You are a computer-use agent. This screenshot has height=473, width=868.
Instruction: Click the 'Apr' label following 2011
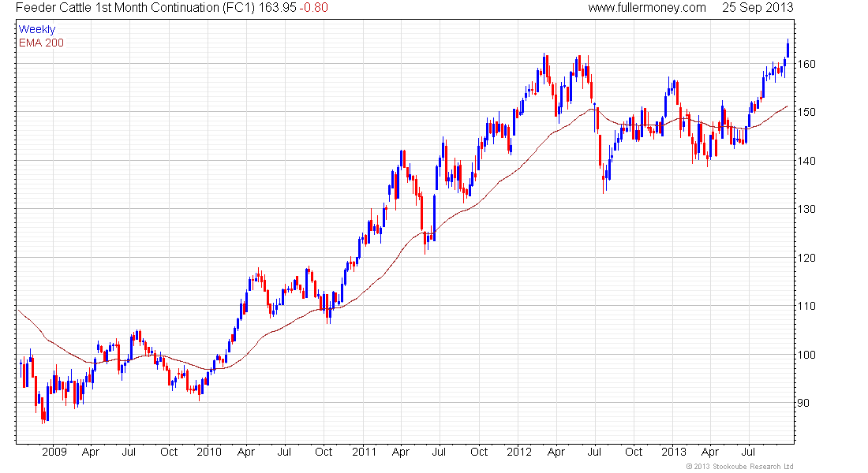click(x=400, y=452)
